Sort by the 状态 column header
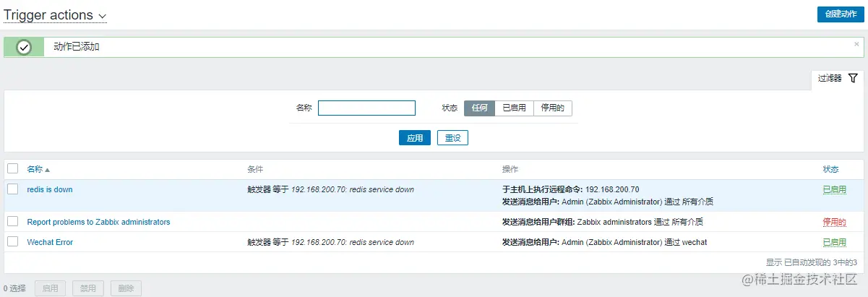This screenshot has width=868, height=297. [830, 169]
